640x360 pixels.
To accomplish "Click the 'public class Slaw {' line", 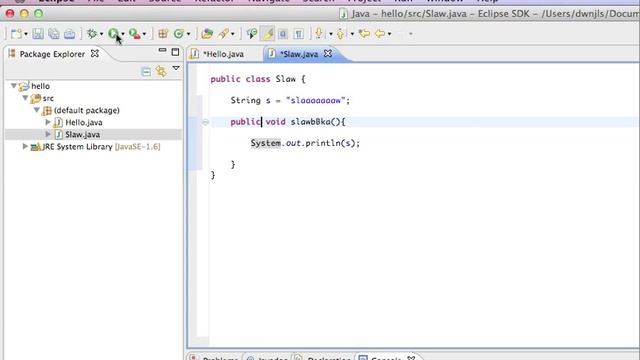I will [x=258, y=79].
